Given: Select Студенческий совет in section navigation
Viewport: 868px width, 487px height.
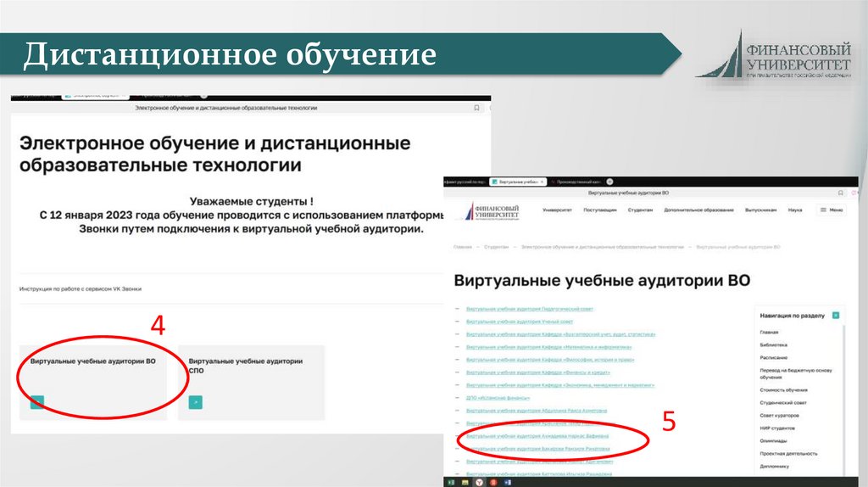Looking at the screenshot, I should click(x=783, y=403).
